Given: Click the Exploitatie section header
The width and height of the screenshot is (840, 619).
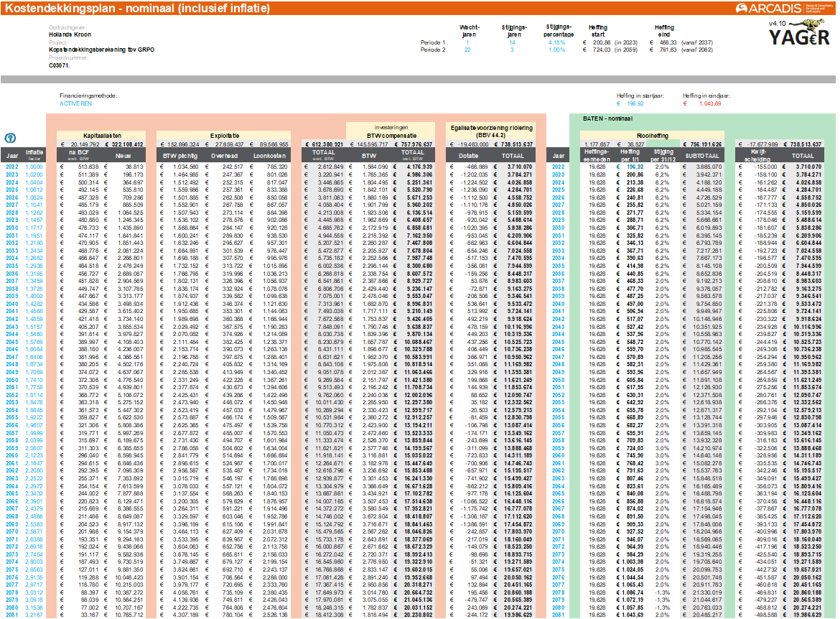Looking at the screenshot, I should tap(224, 134).
